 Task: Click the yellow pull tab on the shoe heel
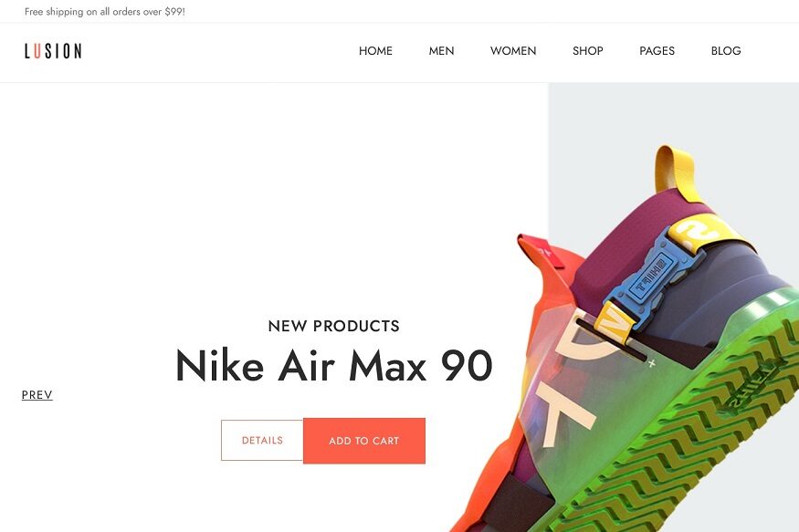[x=677, y=174]
